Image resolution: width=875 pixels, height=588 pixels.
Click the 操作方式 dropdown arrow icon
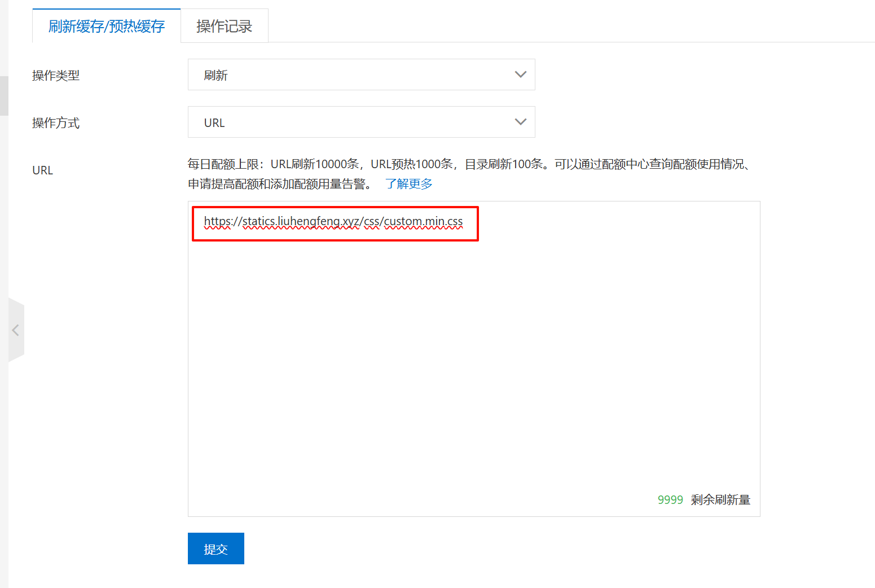click(x=520, y=121)
